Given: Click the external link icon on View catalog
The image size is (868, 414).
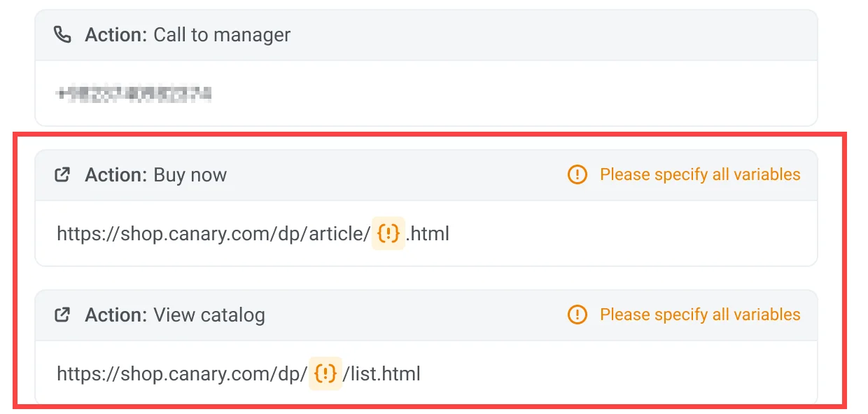Looking at the screenshot, I should click(62, 315).
